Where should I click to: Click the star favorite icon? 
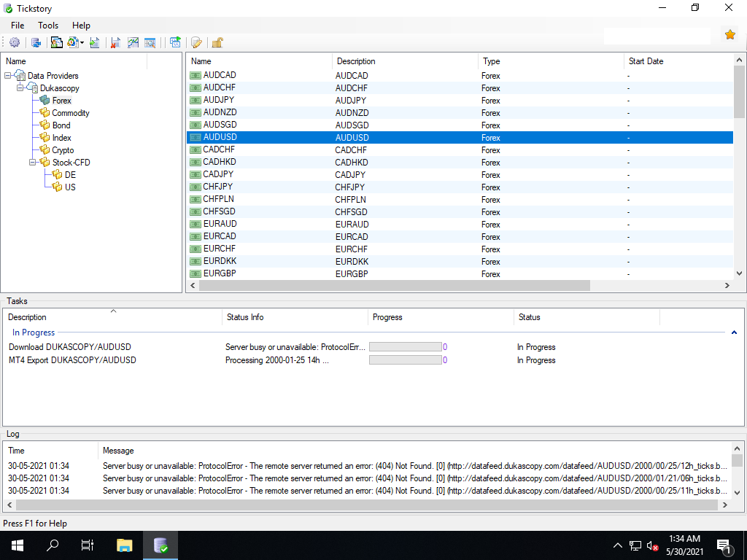pos(729,34)
